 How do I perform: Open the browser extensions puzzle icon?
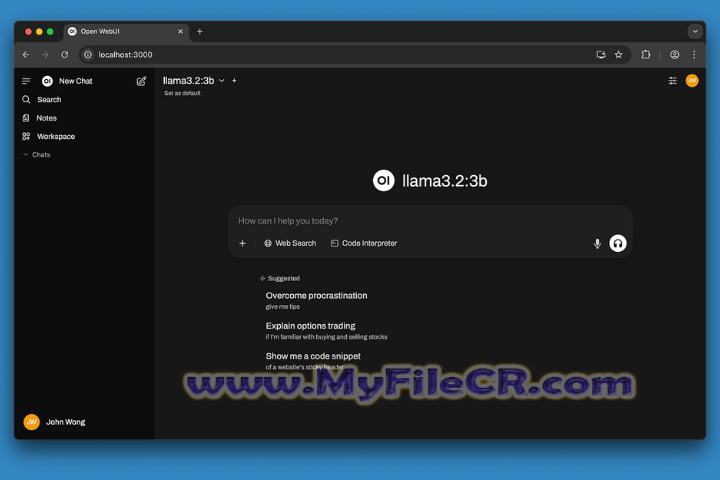coord(646,55)
